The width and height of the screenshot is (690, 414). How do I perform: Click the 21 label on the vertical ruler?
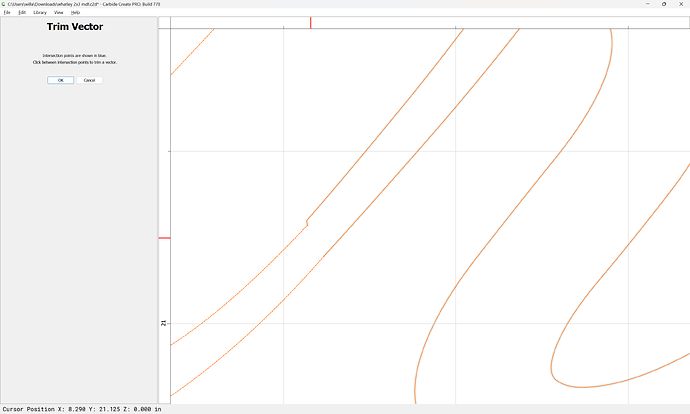164,323
